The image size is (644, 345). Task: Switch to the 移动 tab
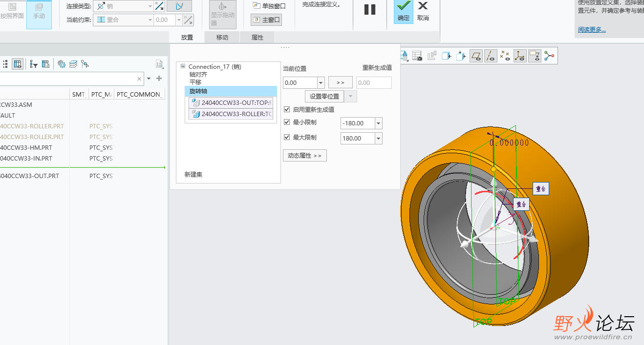(x=222, y=38)
